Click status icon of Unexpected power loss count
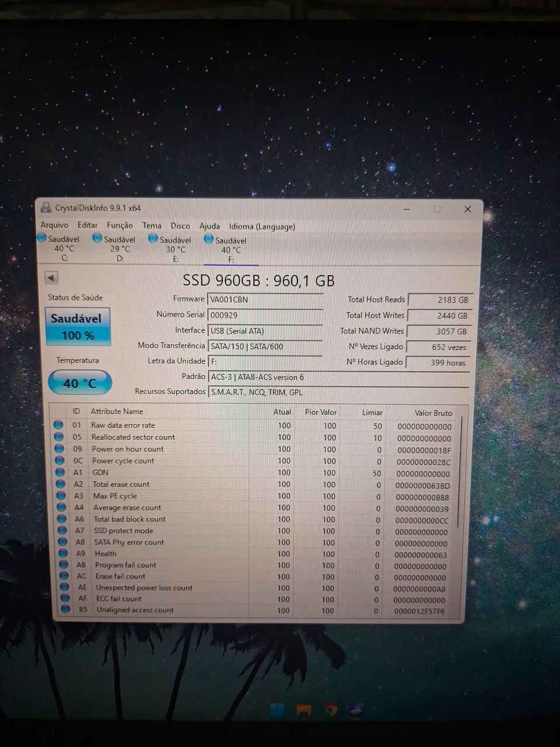Screen dimensions: 560x747 coord(65,587)
